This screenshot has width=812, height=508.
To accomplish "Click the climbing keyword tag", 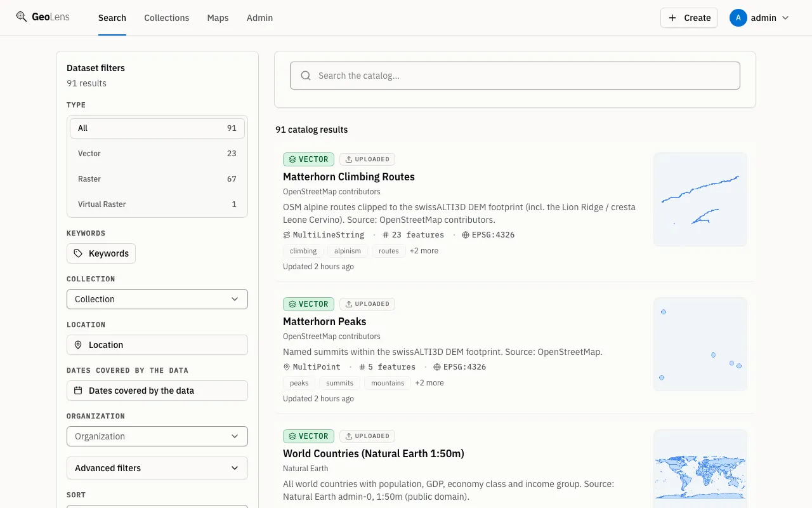I will [303, 251].
